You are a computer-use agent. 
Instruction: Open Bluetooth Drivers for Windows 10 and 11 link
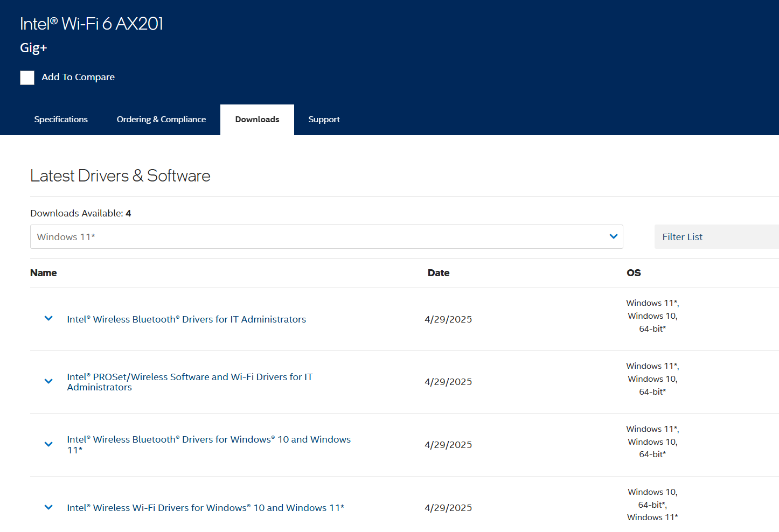[209, 445]
